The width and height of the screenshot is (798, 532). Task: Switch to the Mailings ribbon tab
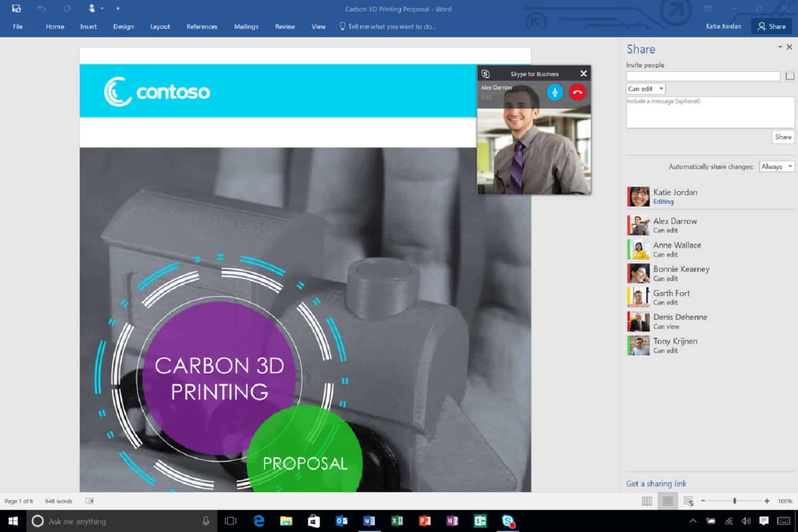click(246, 26)
